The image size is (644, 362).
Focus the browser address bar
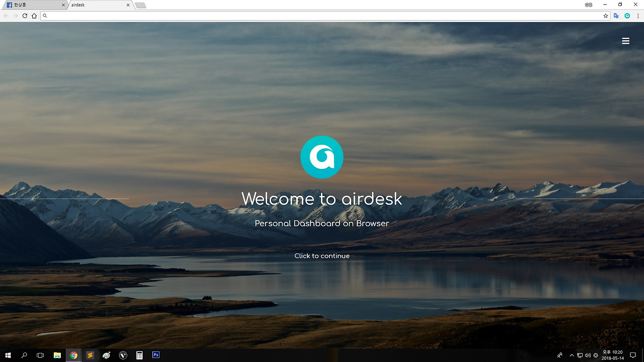325,16
